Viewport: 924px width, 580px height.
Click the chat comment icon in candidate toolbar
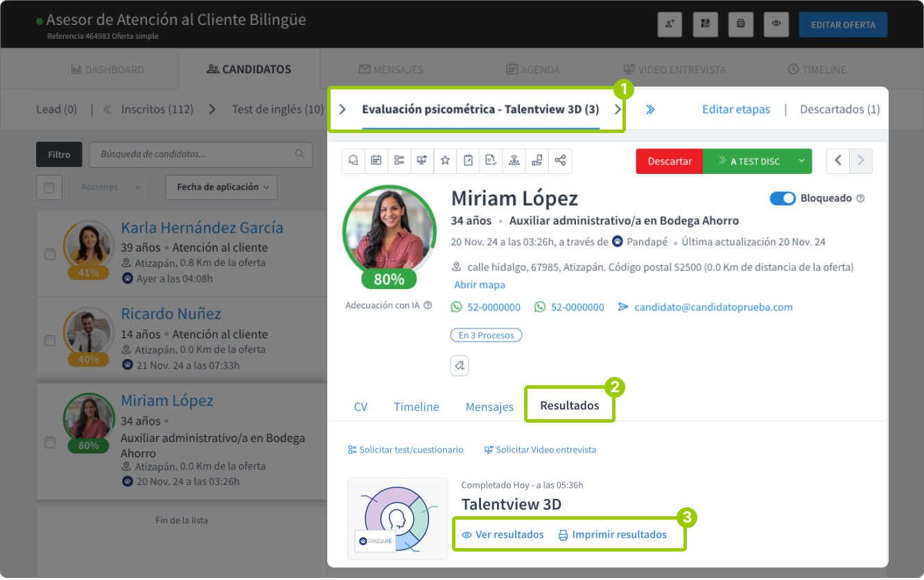354,161
